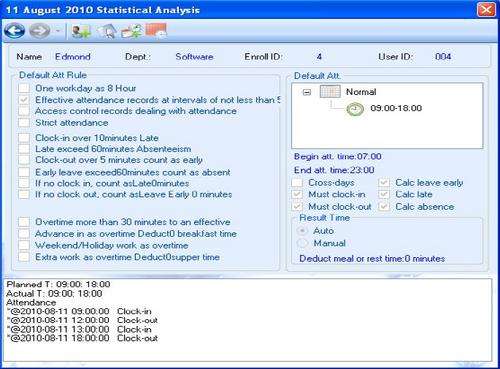Open the navigation history dropdown arrow
This screenshot has width=500, height=369.
58,31
